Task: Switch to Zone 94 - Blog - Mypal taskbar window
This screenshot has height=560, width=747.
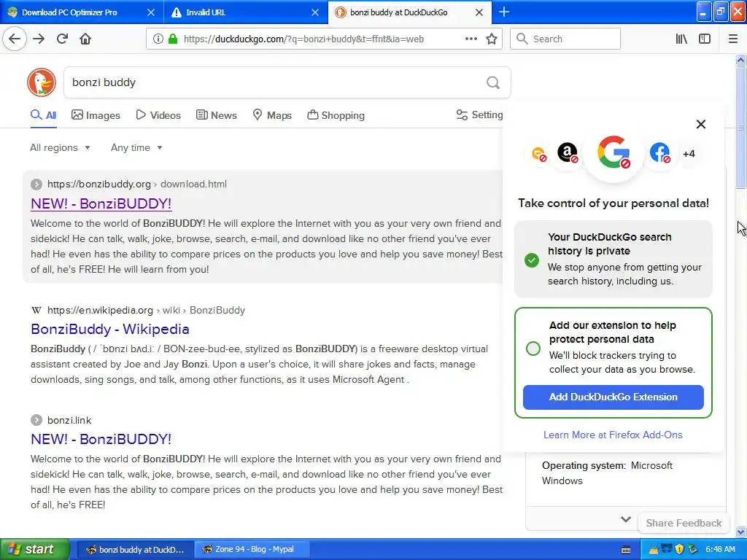Action: point(252,550)
